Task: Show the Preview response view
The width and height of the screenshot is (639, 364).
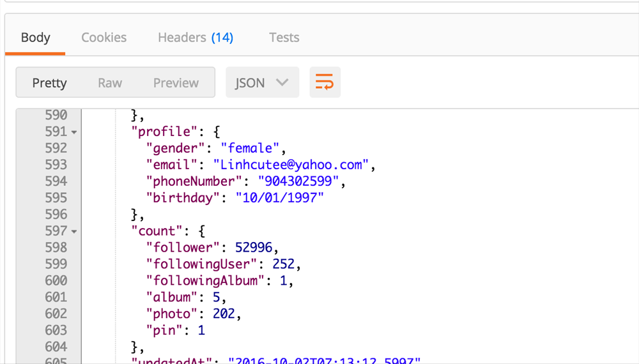Action: click(176, 83)
